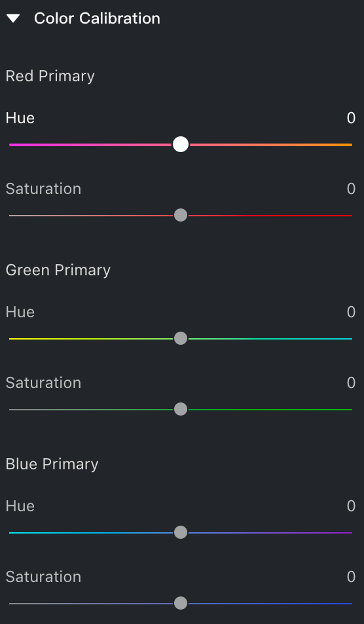Click the Red Primary Hue slider handle
The width and height of the screenshot is (364, 624).
click(x=181, y=144)
